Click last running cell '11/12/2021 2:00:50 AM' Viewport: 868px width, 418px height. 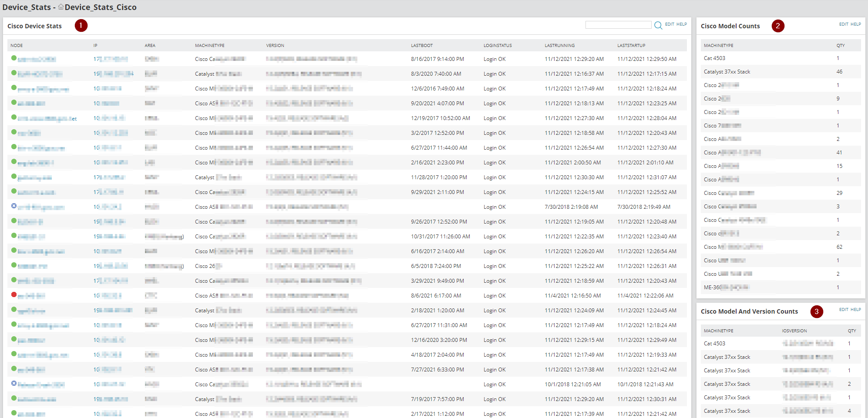pos(573,163)
